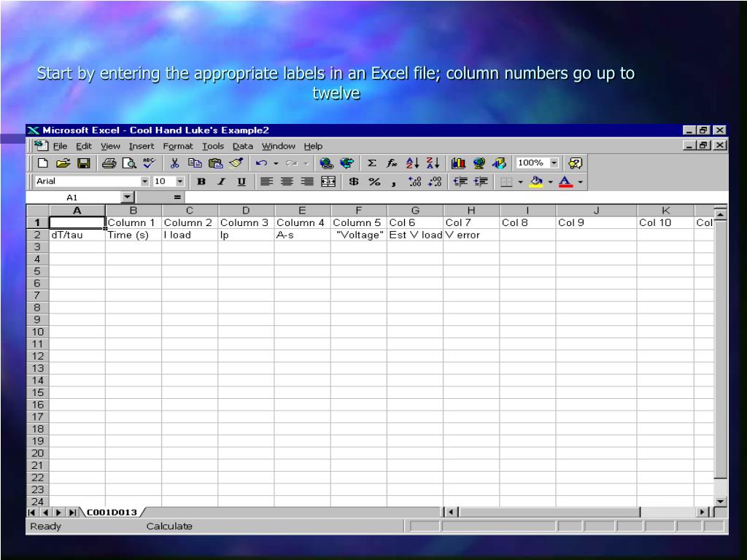Viewport: 747px width, 560px height.
Task: Expand the Fill Color dropdown arrow
Action: tap(550, 182)
